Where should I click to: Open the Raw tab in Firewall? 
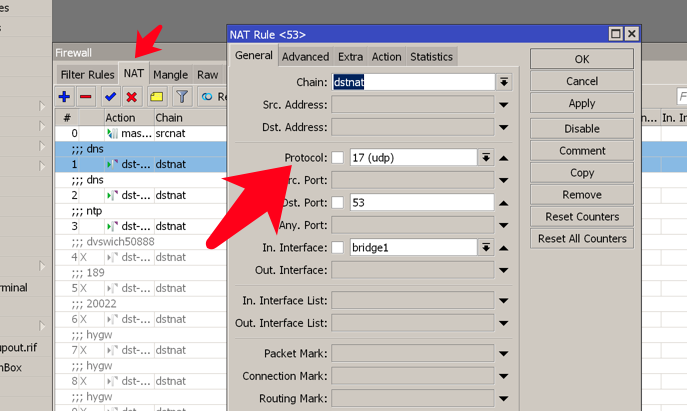(208, 75)
